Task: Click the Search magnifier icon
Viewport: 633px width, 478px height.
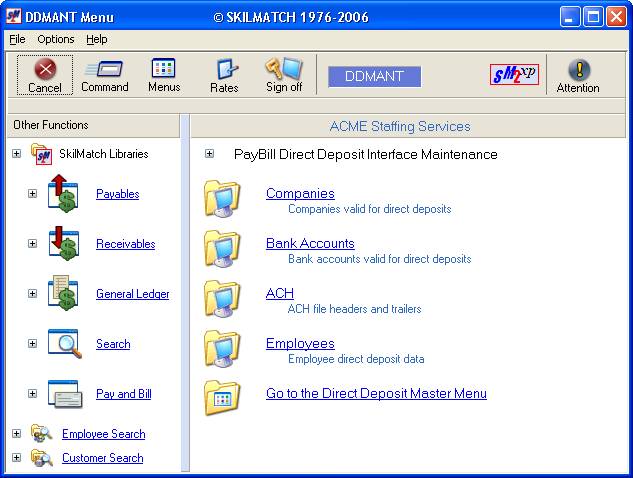Action: coord(65,344)
